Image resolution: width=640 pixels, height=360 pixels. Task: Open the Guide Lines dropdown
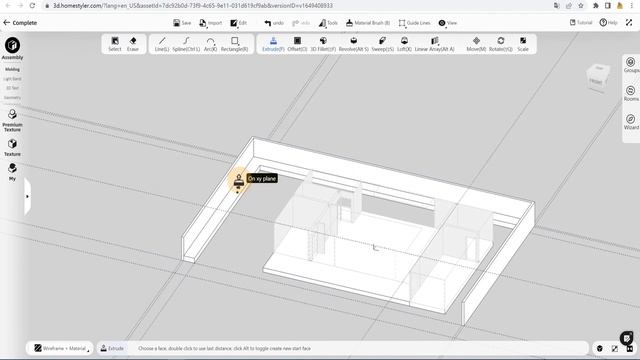tap(414, 23)
